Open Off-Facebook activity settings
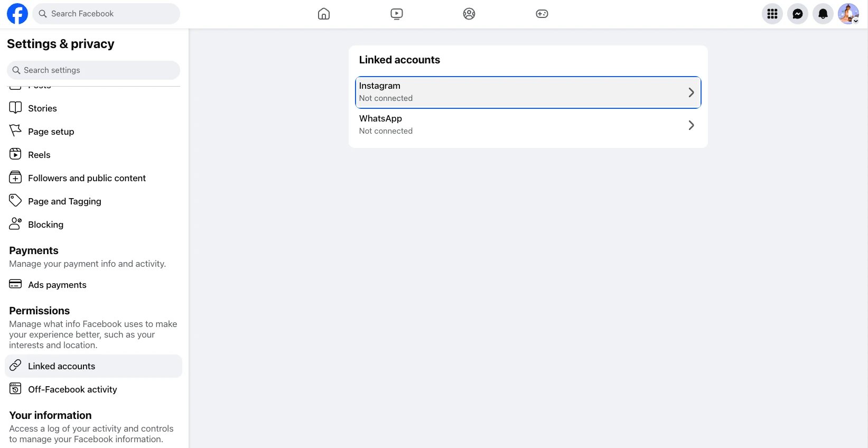The width and height of the screenshot is (868, 448). 94,389
